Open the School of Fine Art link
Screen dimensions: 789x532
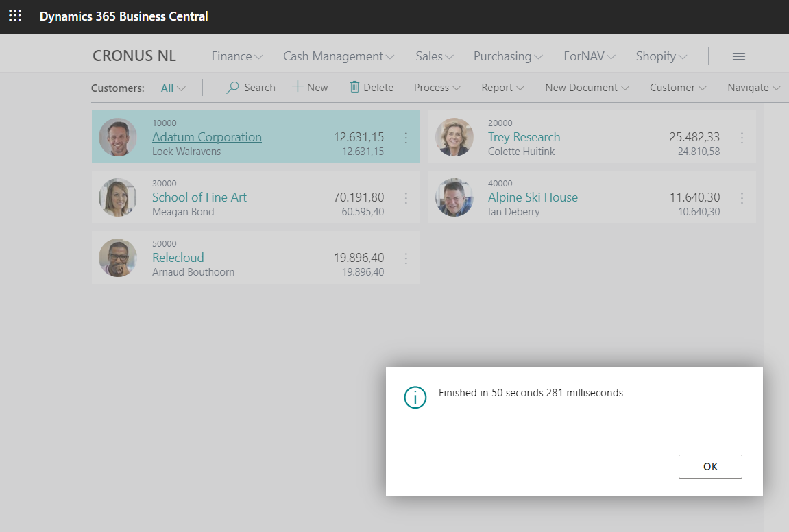pos(199,197)
